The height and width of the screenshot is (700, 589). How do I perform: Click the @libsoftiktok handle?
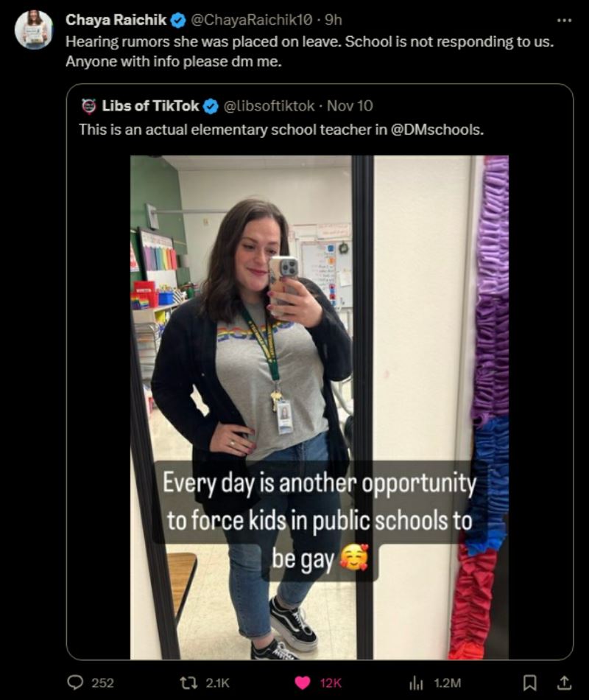[x=269, y=106]
